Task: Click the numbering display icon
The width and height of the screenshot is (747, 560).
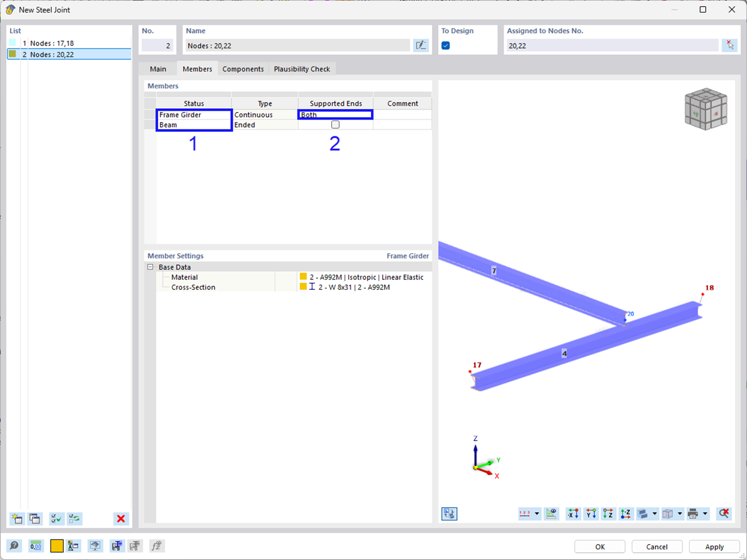Action: pyautogui.click(x=526, y=513)
